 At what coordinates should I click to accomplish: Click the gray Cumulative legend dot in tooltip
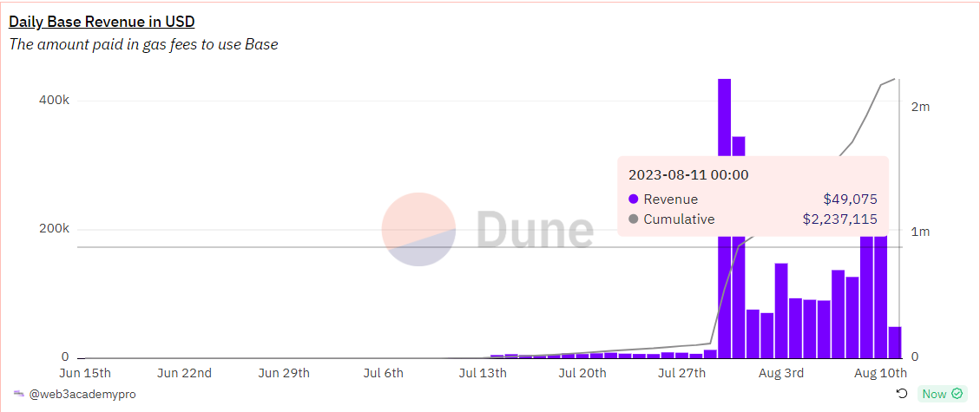(x=633, y=219)
